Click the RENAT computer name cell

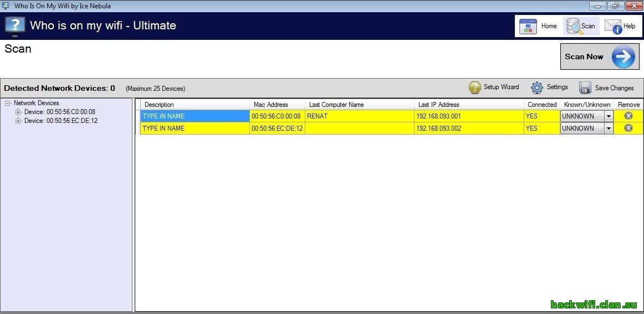pos(360,116)
